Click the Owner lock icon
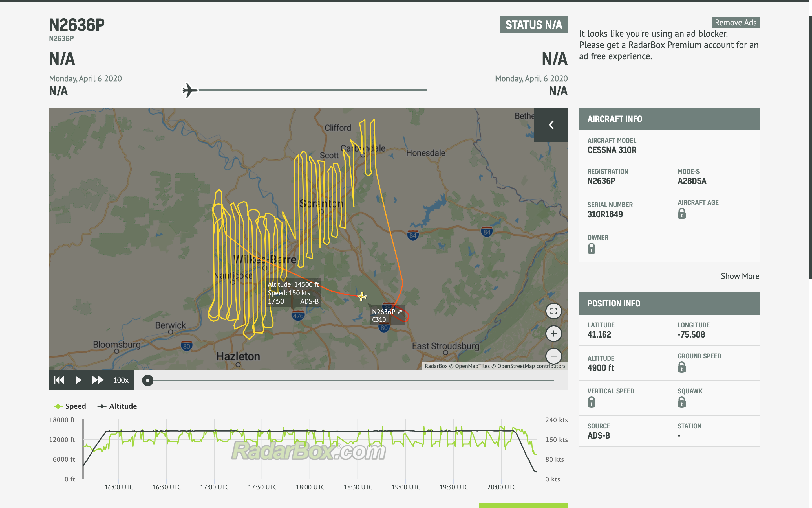The width and height of the screenshot is (812, 508). [x=591, y=249]
